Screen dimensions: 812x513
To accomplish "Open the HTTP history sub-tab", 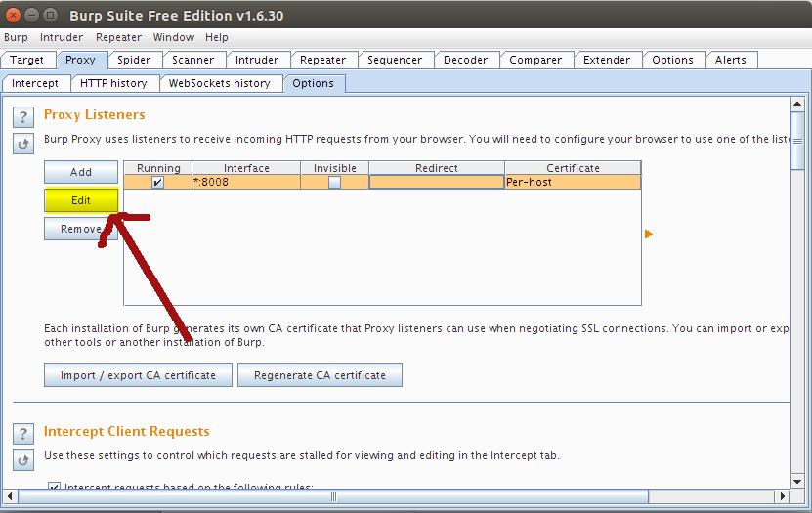I will click(x=113, y=83).
